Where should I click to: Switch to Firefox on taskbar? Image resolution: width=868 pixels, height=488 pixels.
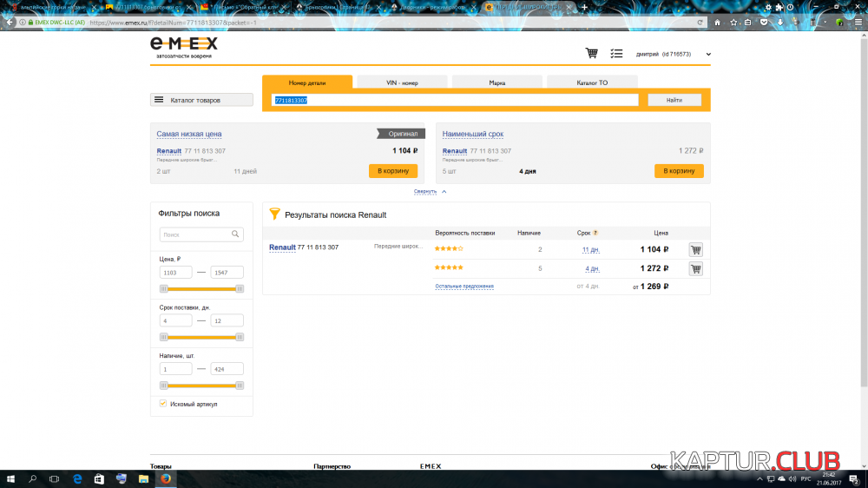click(x=166, y=479)
